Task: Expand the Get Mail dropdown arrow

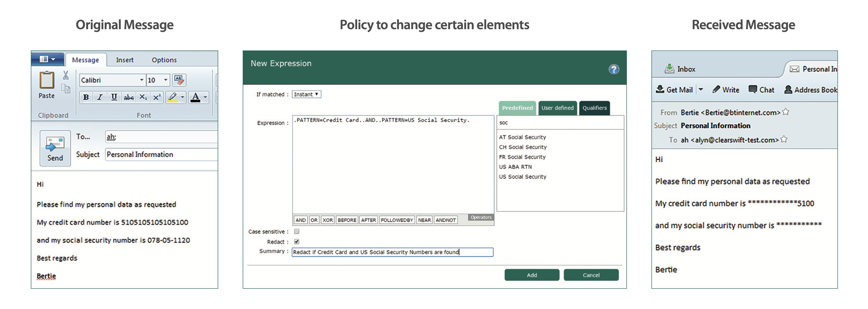Action: pyautogui.click(x=701, y=90)
